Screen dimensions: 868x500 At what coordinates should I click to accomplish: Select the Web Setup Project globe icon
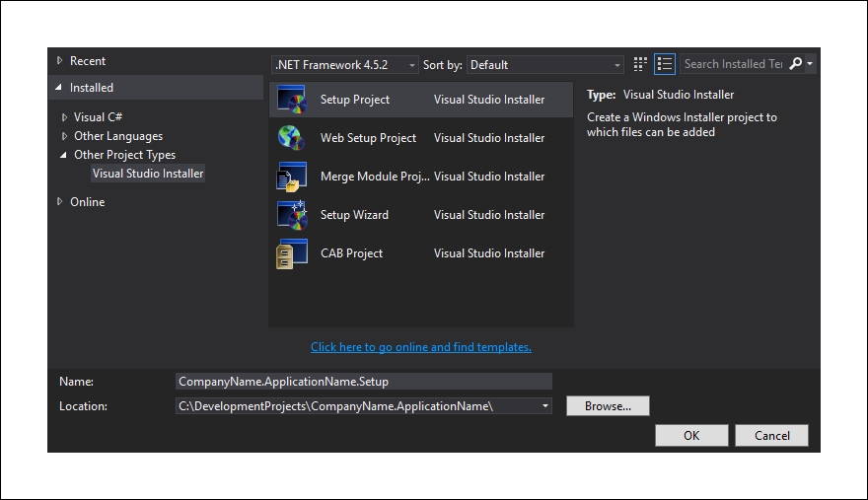[292, 137]
